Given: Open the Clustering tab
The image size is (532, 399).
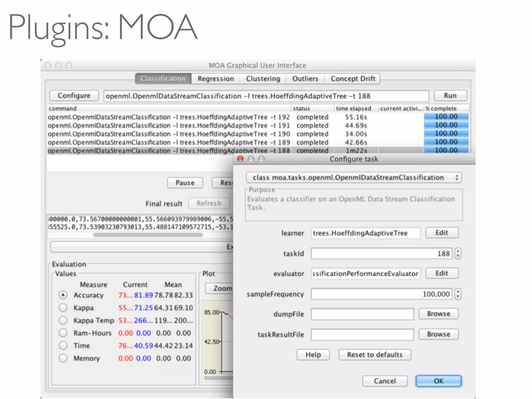Looking at the screenshot, I should (x=263, y=79).
